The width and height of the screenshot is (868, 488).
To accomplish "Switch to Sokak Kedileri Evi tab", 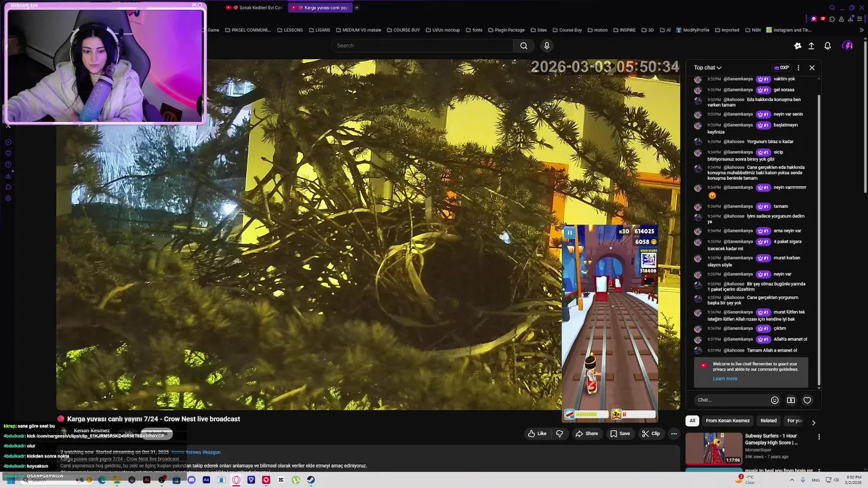I will [255, 7].
